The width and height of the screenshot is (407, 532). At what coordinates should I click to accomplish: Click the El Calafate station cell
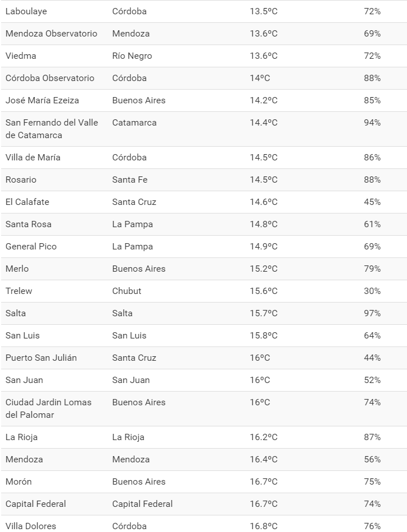(x=27, y=202)
